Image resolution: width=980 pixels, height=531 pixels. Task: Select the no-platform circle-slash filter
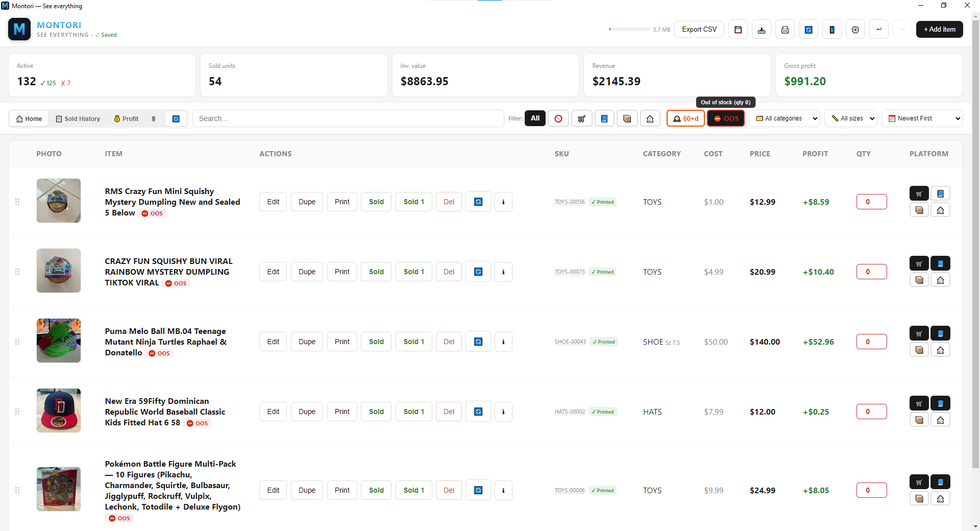click(558, 118)
